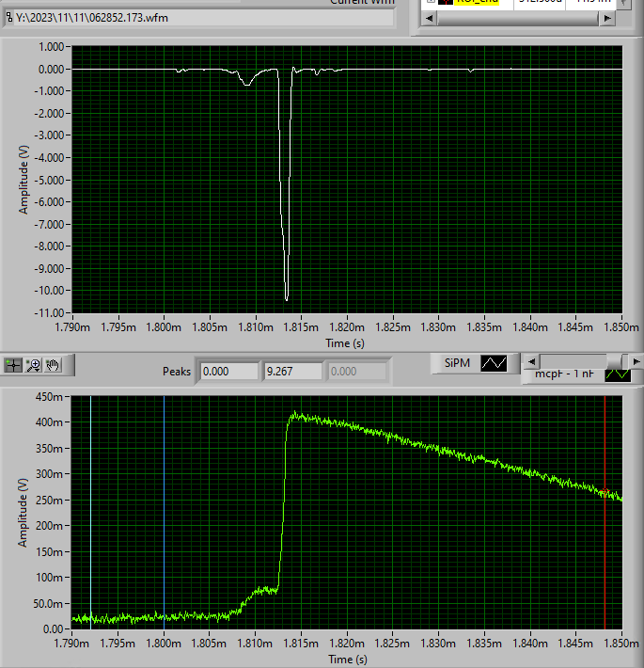Open the file path browse icon
This screenshot has width=644, height=668.
point(9,18)
